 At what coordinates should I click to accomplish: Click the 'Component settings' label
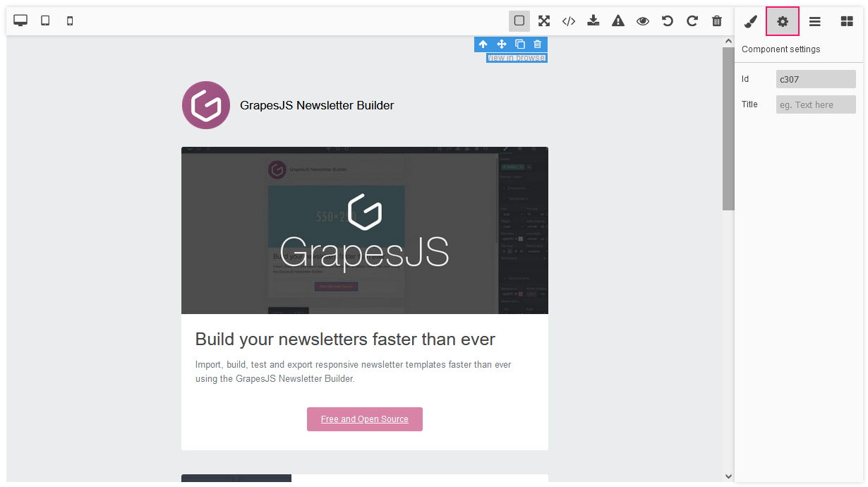[781, 49]
